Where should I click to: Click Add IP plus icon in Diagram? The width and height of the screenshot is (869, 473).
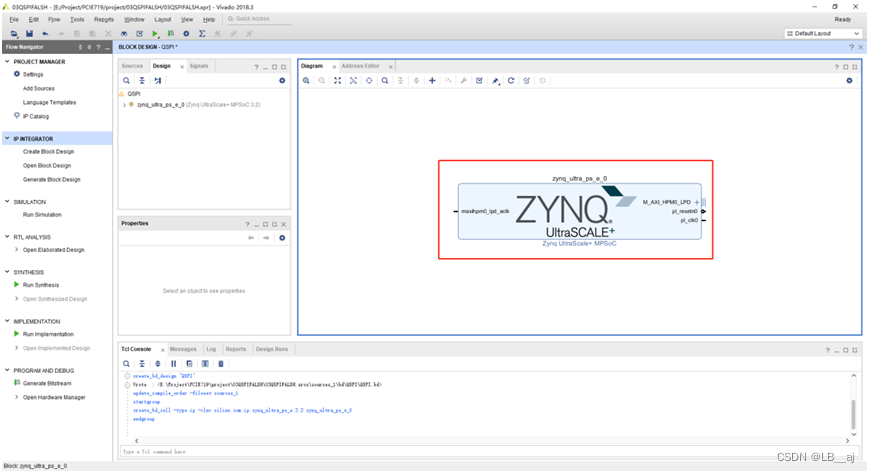(432, 80)
